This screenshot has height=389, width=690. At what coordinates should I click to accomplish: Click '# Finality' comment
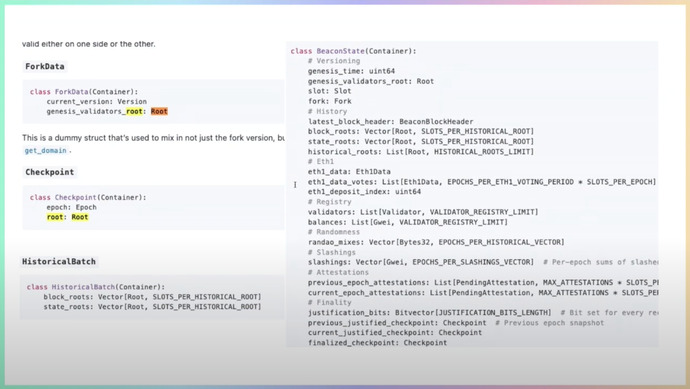tap(330, 302)
